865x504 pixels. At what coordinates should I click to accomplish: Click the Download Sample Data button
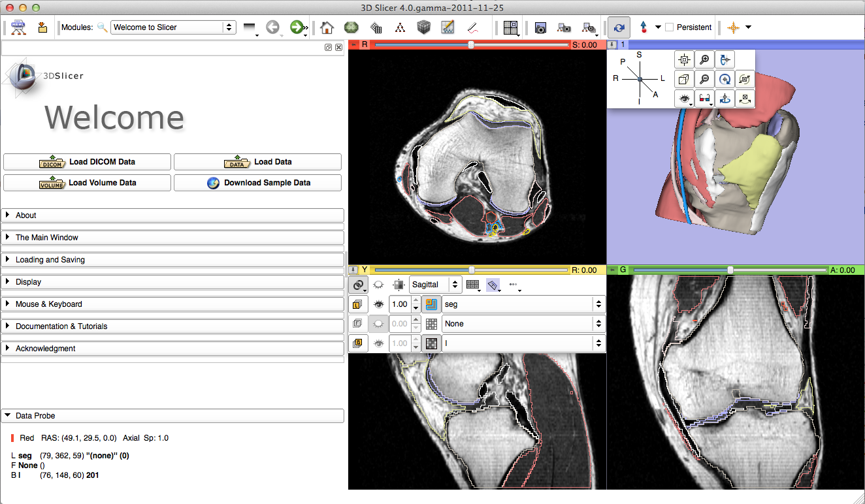click(x=257, y=183)
